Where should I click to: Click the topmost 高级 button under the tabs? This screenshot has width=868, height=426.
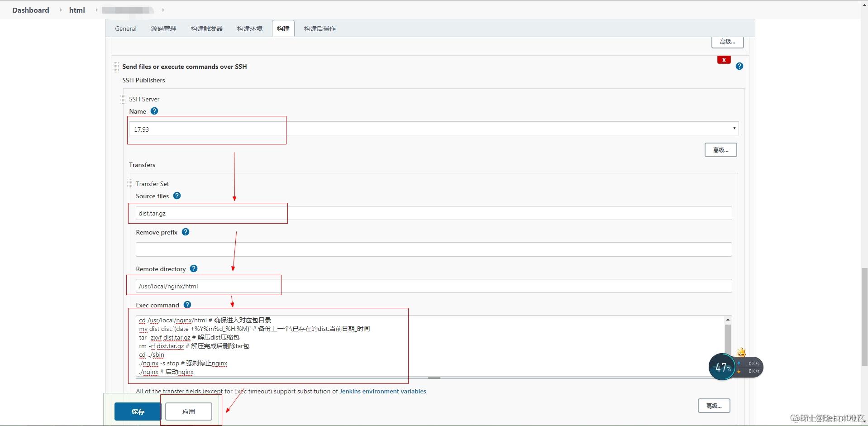[728, 42]
